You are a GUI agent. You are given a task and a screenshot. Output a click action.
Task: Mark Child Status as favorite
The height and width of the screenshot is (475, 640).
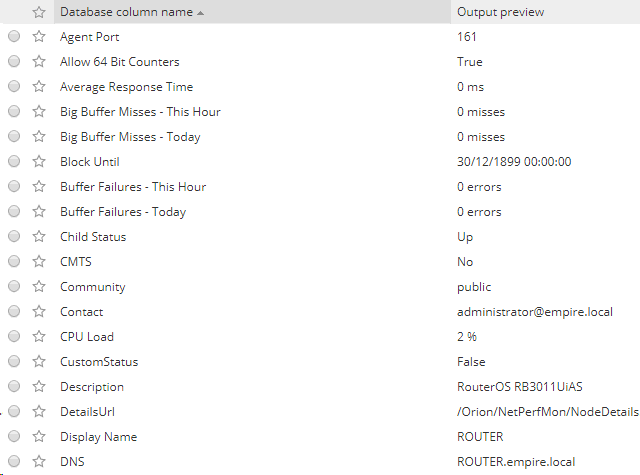pyautogui.click(x=39, y=237)
